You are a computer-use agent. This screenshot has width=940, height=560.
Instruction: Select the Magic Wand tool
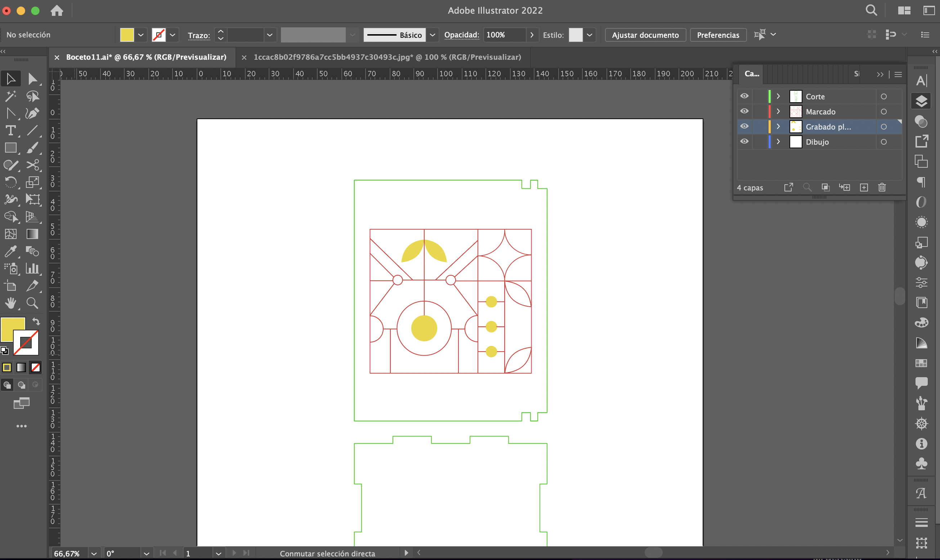pos(10,96)
